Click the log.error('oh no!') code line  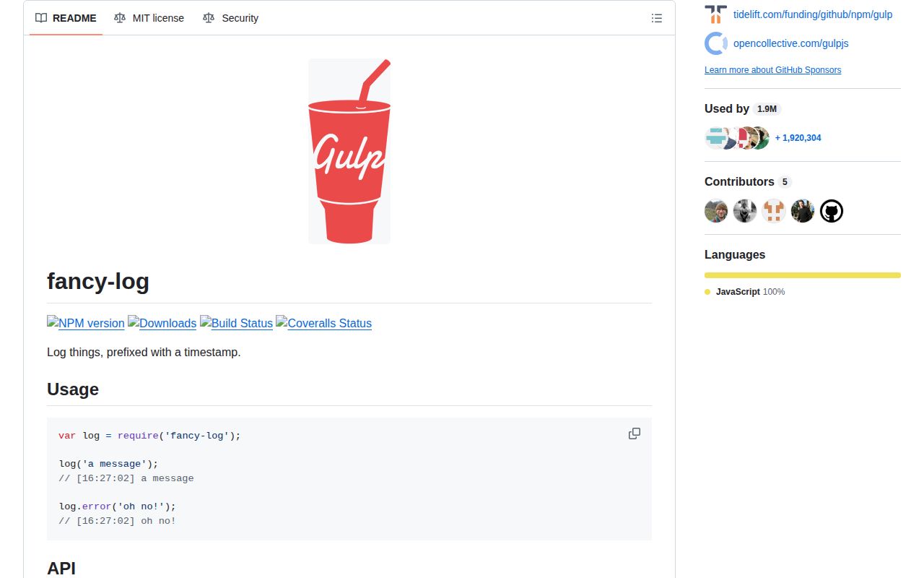[x=117, y=506]
